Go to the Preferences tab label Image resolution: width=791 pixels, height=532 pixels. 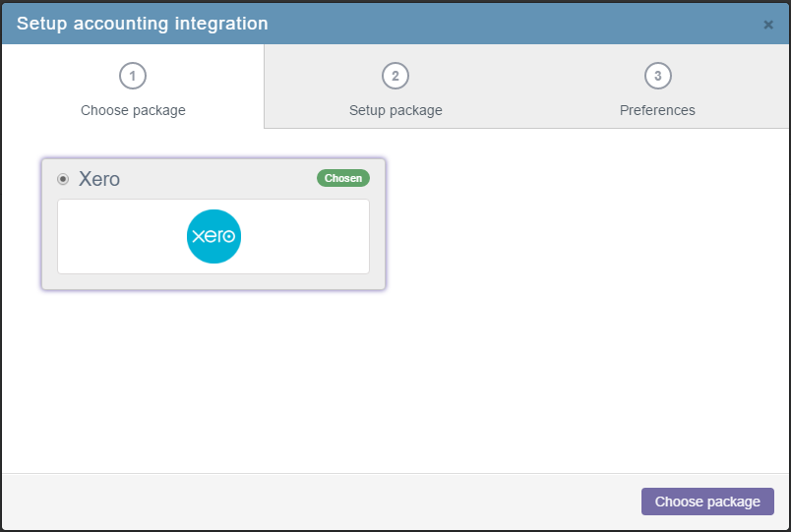click(x=657, y=110)
